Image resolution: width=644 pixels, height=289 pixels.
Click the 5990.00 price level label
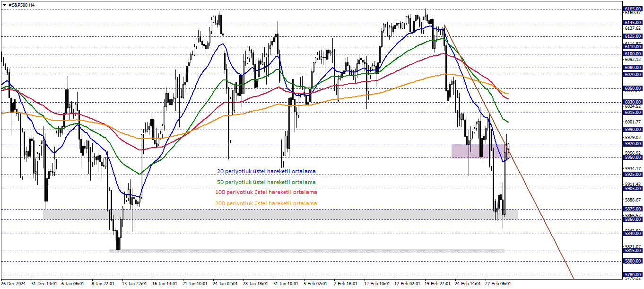[633, 129]
